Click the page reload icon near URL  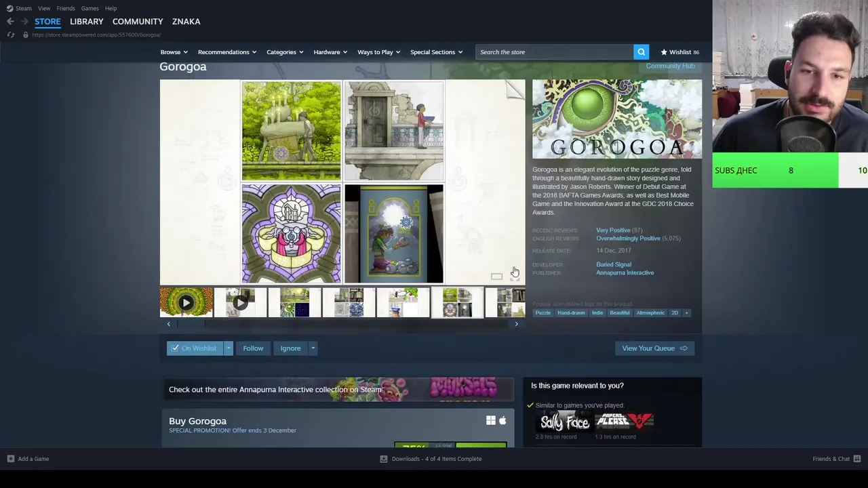coord(11,35)
